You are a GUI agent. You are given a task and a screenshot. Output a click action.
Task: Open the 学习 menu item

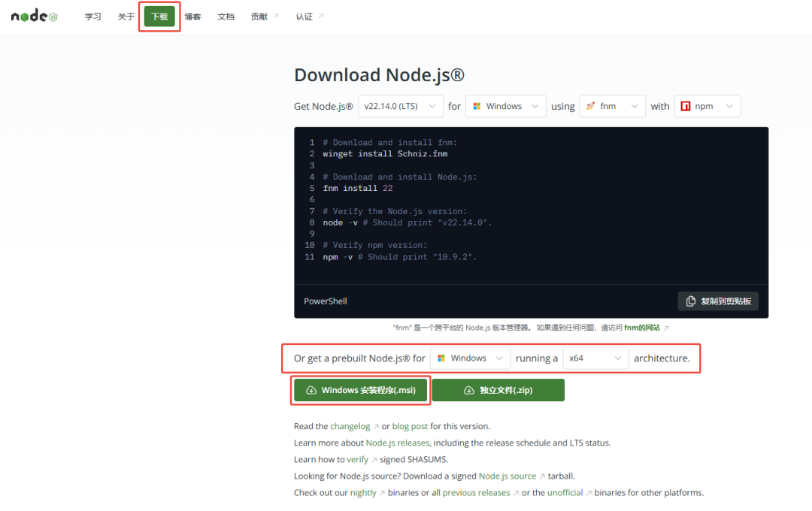[x=93, y=17]
